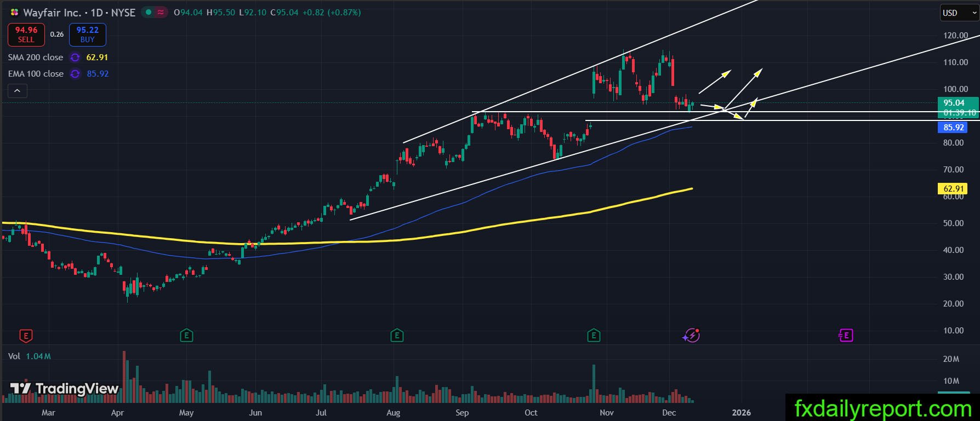Screen dimensions: 980x421
Task: Click the 40.00 price-axis label
Action: tap(953, 250)
